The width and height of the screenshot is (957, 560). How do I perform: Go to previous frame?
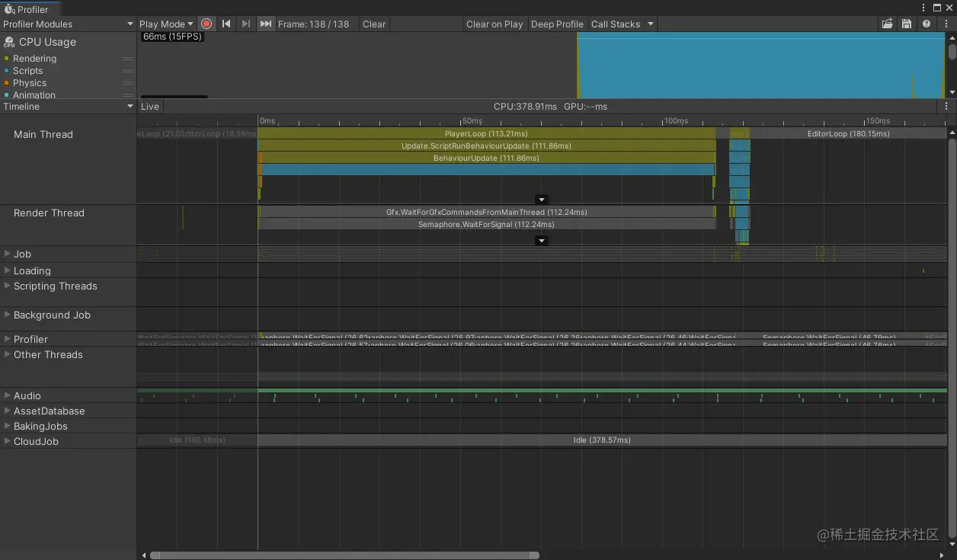(226, 24)
